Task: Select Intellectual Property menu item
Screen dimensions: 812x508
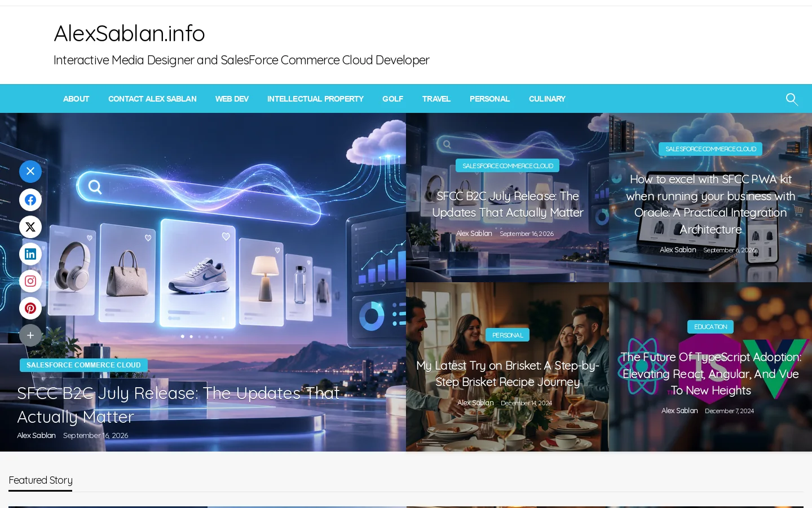Action: point(315,99)
